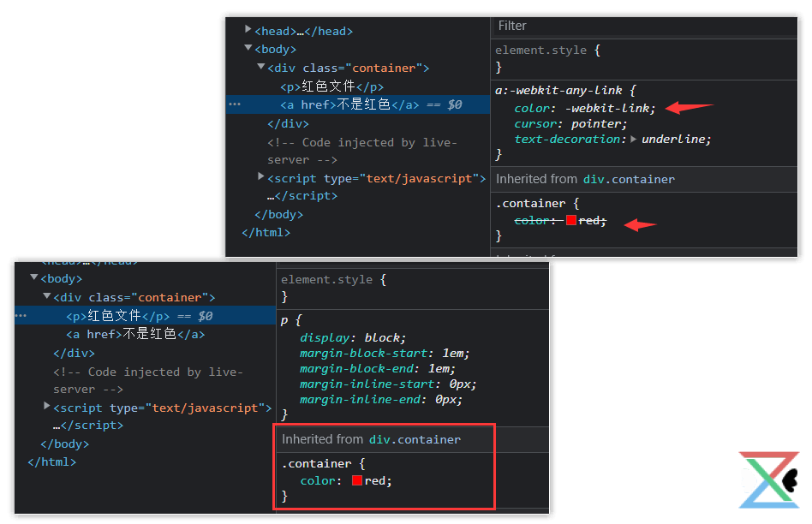Expand script node in the panel with Filter box
812x524 pixels.
[x=261, y=176]
